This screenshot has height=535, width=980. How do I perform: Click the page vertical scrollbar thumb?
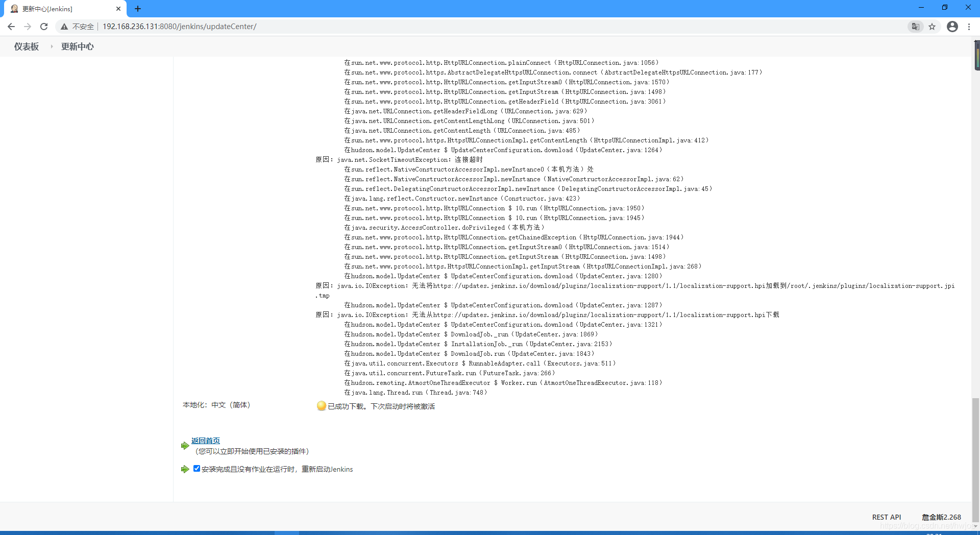coord(975,459)
